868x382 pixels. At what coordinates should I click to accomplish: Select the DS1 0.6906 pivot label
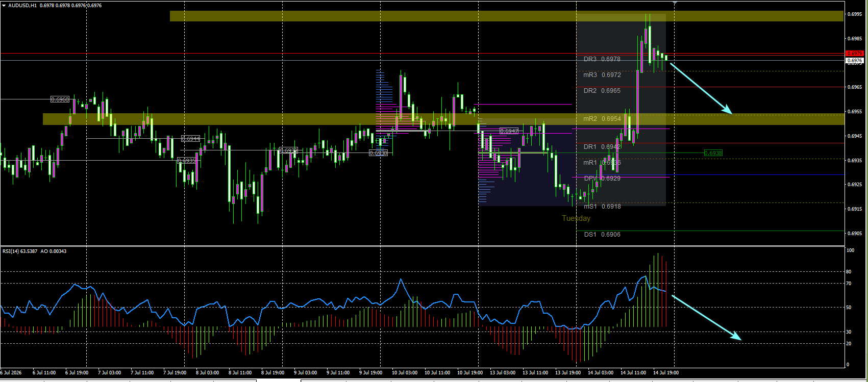click(x=602, y=235)
